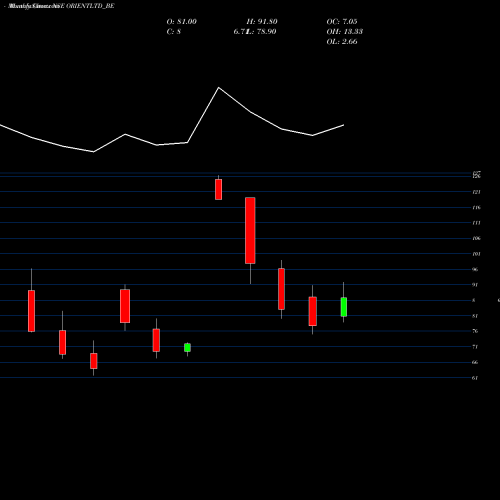Click the 61 price axis label

[x=475, y=378]
